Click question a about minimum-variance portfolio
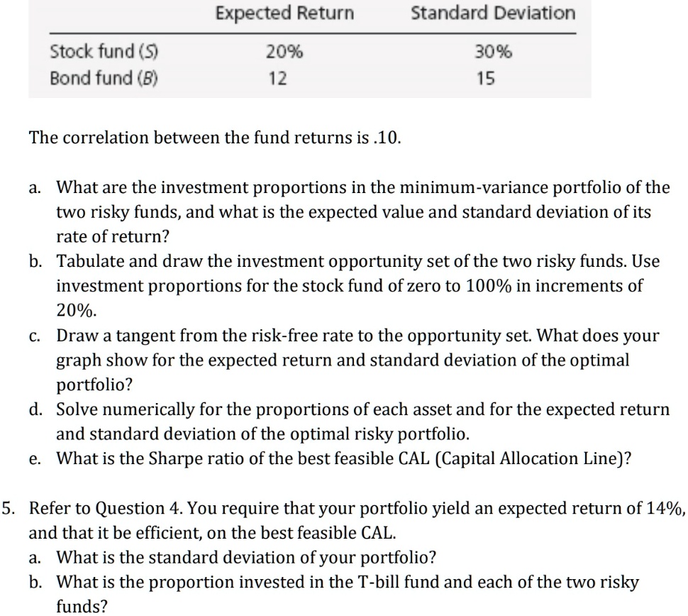 [x=350, y=212]
